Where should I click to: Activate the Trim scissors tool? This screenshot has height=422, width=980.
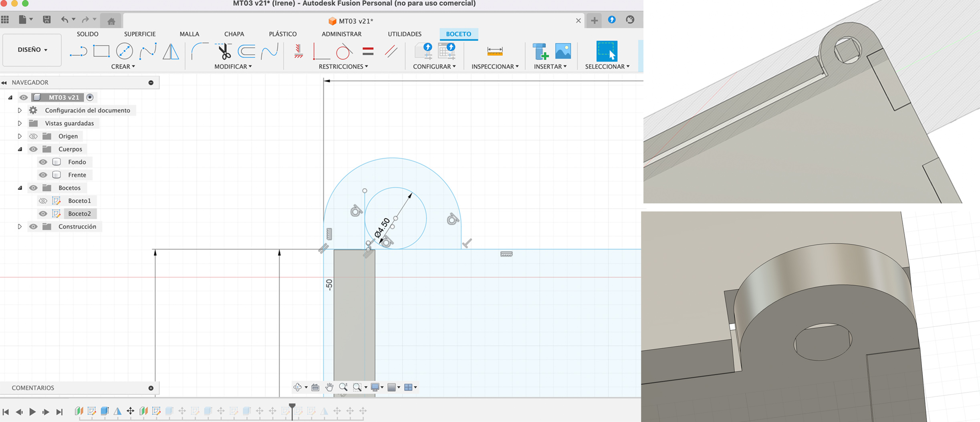tap(224, 51)
